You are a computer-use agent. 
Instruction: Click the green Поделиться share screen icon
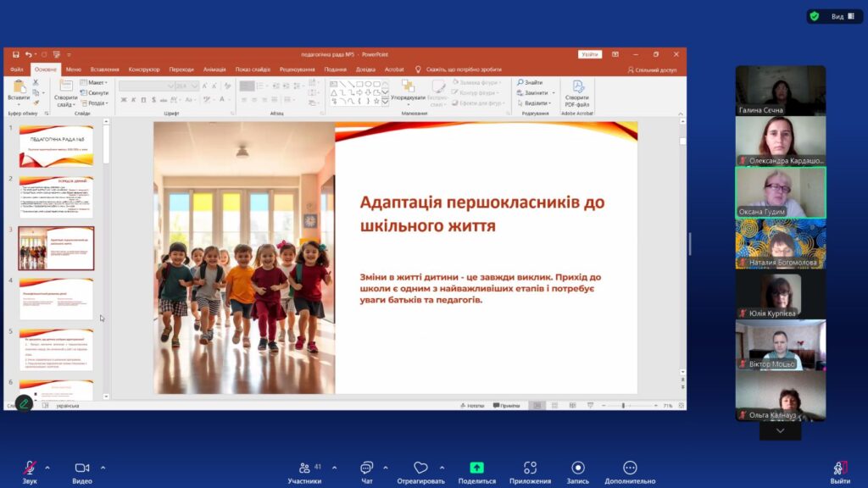click(477, 468)
